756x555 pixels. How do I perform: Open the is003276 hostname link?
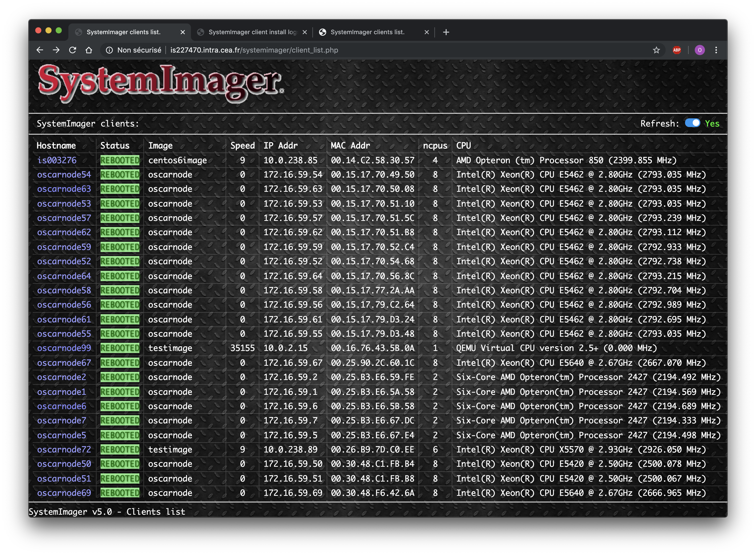coord(57,160)
